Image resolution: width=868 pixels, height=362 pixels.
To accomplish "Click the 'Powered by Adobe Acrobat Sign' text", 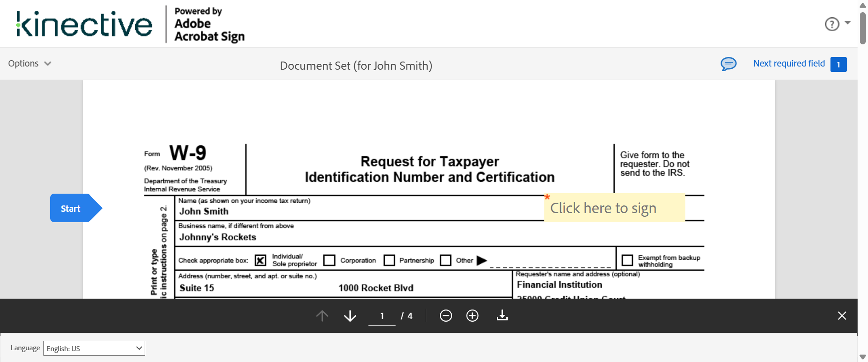I will pyautogui.click(x=209, y=24).
